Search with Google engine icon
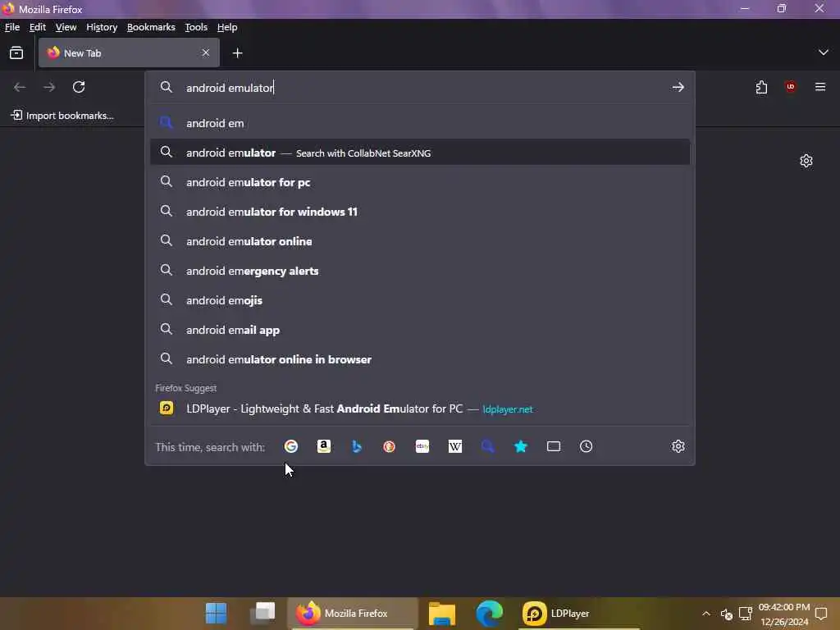Viewport: 840px width, 630px height. tap(291, 446)
